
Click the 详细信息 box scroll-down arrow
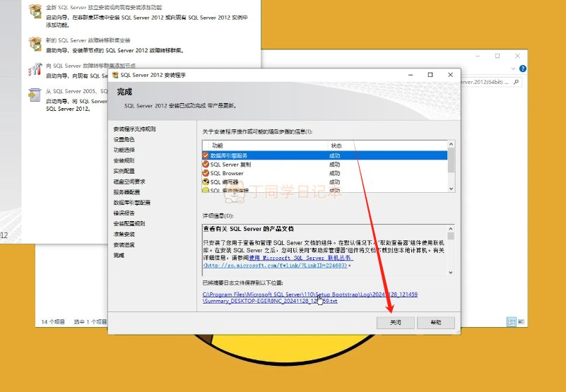pos(451,273)
